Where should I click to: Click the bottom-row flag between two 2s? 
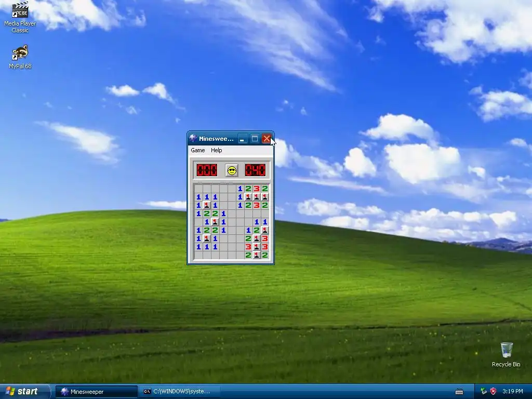257,255
